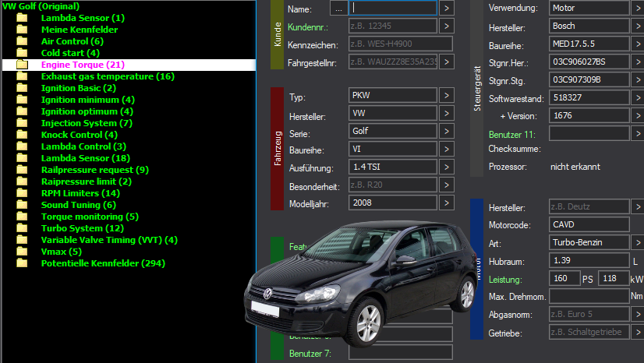Click the folder icon beside Railpressure request (9)
The width and height of the screenshot is (644, 363).
pyautogui.click(x=22, y=170)
